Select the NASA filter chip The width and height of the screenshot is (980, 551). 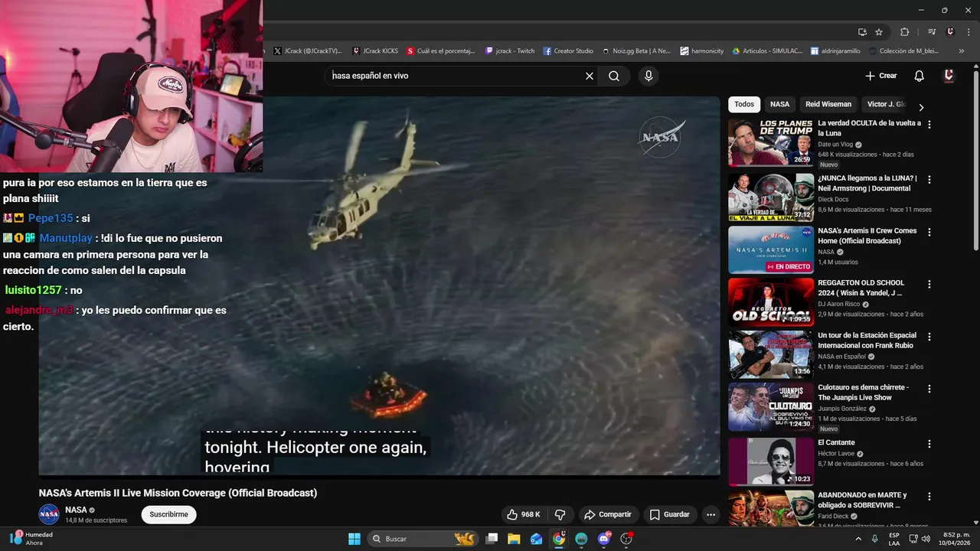click(x=779, y=104)
